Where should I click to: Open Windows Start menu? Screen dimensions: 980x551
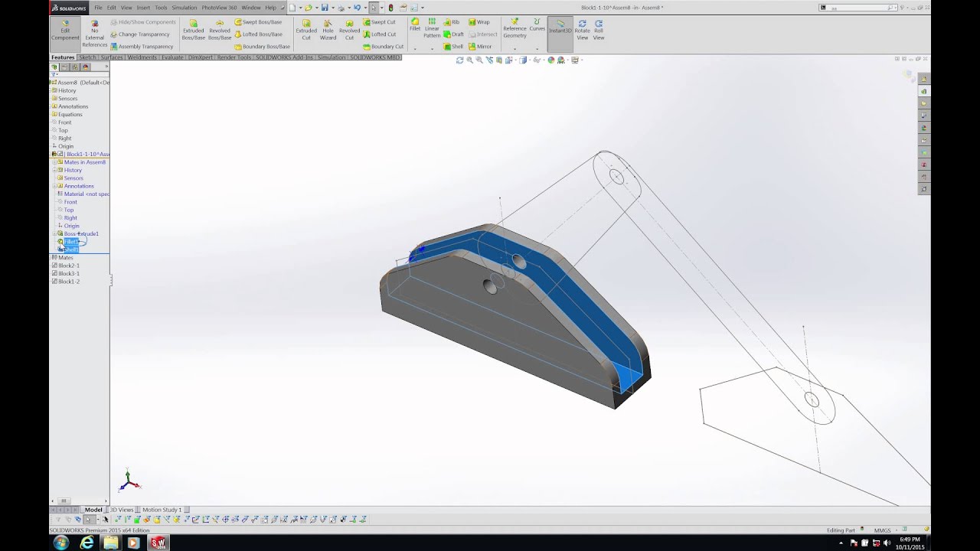coord(61,543)
